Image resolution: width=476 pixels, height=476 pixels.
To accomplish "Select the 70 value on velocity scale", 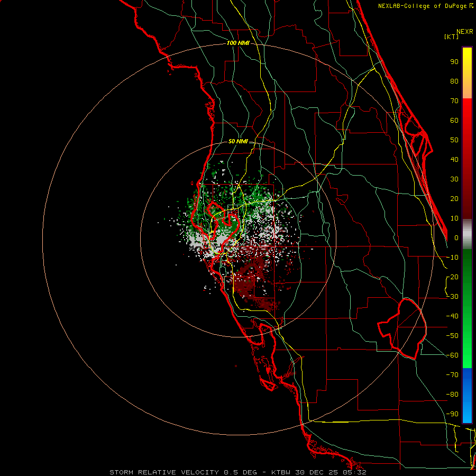I will [454, 101].
